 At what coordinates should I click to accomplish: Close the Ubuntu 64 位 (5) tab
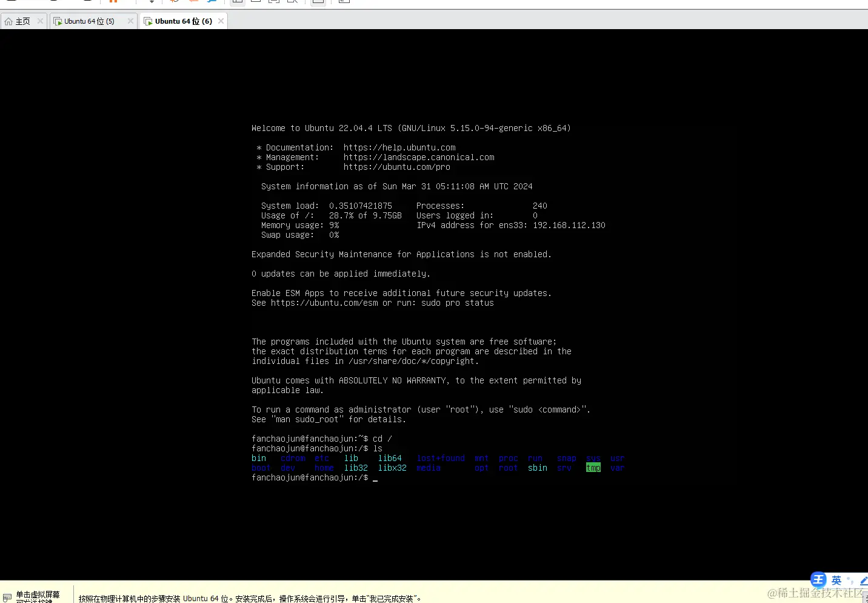(130, 21)
